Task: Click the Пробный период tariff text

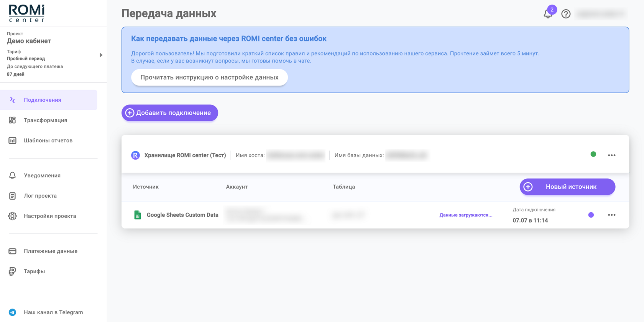Action: (x=26, y=59)
